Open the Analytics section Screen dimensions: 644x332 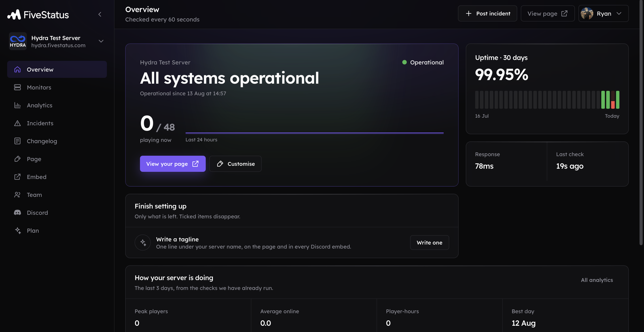click(57, 105)
